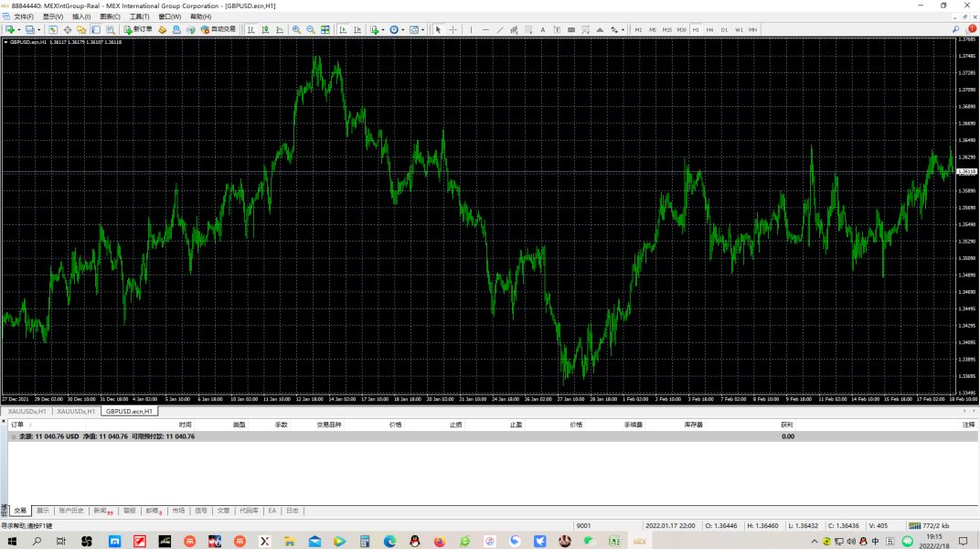The image size is (980, 549).
Task: Switch chart to H4 timeframe
Action: [709, 29]
